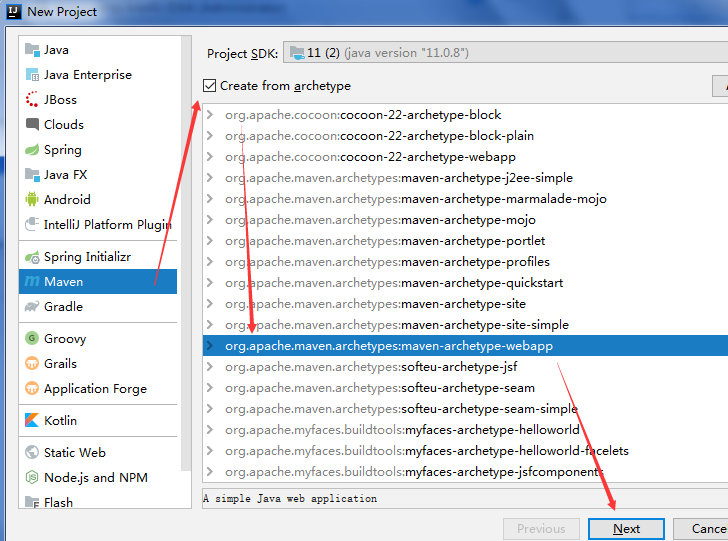Click the Java folder icon
Image resolution: width=728 pixels, height=541 pixels.
(x=32, y=49)
